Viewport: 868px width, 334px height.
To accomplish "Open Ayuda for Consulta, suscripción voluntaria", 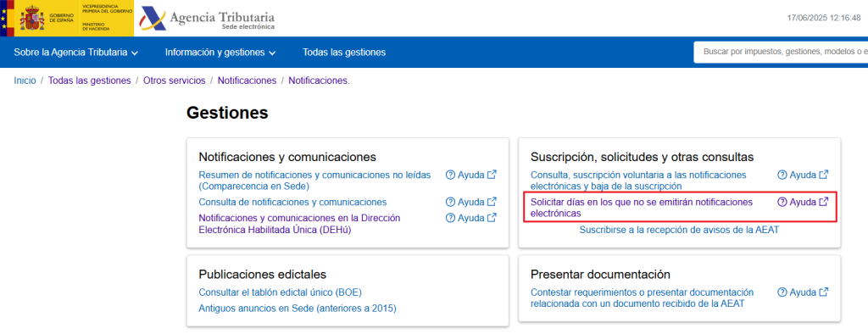I will [x=803, y=175].
